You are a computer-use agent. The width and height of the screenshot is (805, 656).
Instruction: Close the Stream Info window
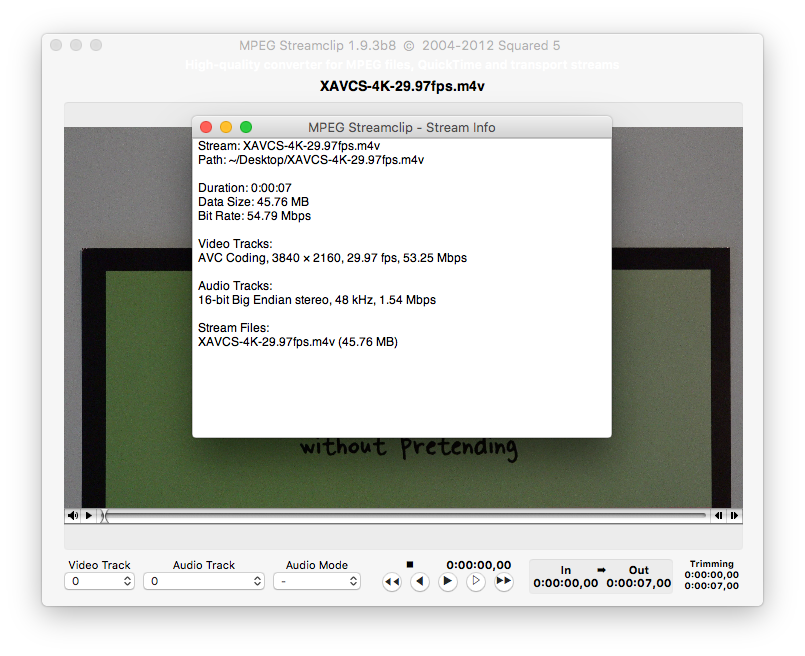pos(206,127)
